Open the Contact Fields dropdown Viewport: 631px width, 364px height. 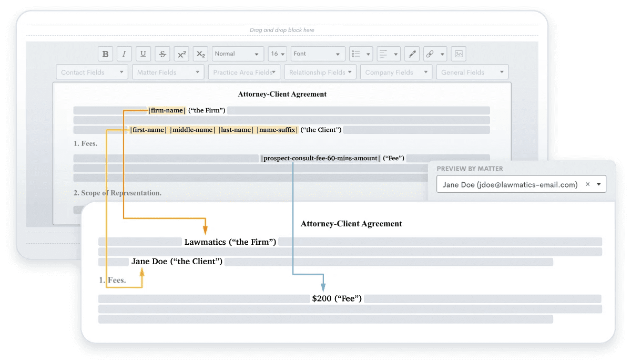click(x=92, y=72)
